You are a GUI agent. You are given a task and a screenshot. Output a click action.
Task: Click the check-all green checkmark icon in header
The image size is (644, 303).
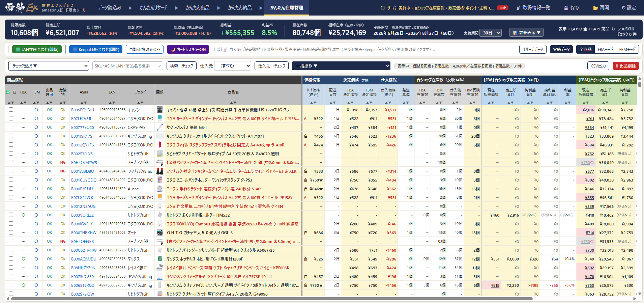(x=8, y=92)
